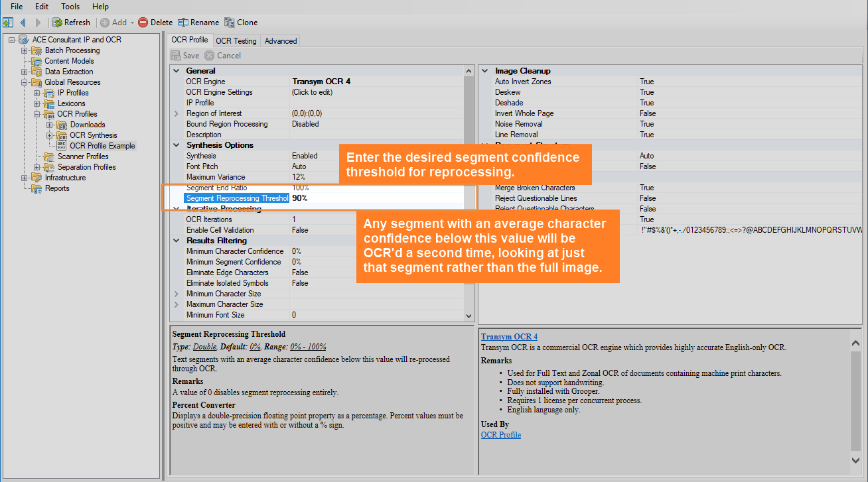Select the Infrastructure folder icon
This screenshot has height=482, width=868.
pyautogui.click(x=36, y=178)
